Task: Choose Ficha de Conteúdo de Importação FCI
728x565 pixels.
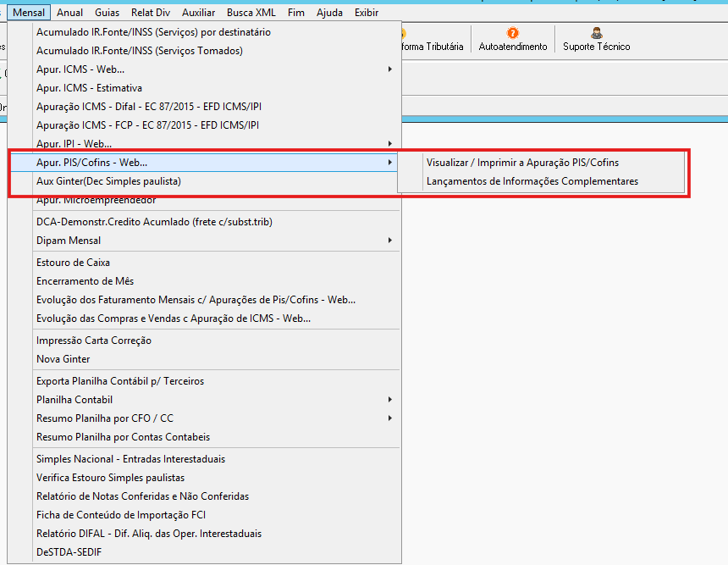Action: point(204,515)
